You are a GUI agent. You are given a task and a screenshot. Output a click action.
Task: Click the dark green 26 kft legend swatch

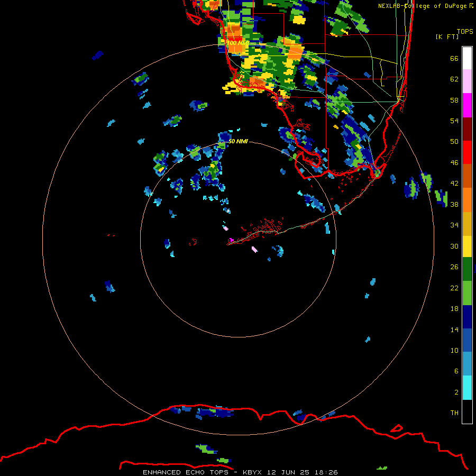tap(467, 269)
